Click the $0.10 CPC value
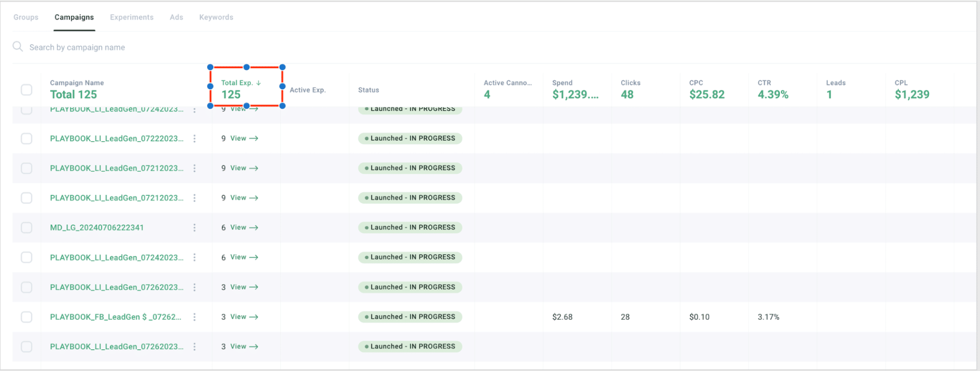 click(700, 317)
